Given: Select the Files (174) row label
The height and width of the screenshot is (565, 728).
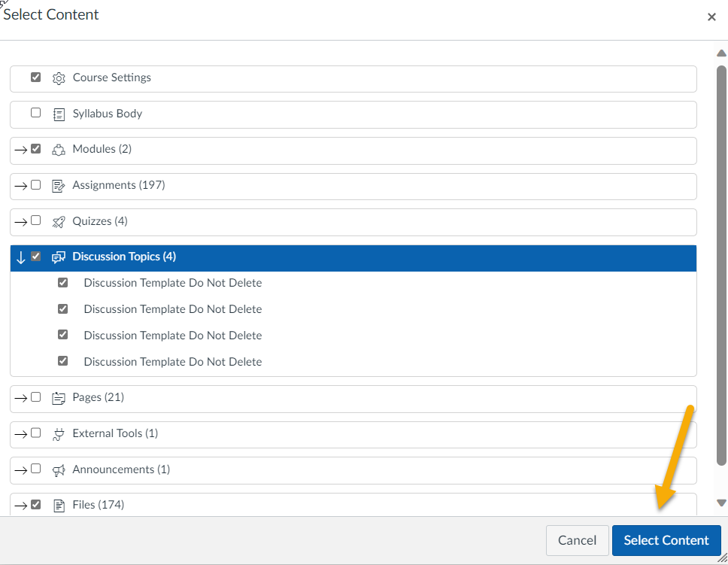Looking at the screenshot, I should [99, 505].
